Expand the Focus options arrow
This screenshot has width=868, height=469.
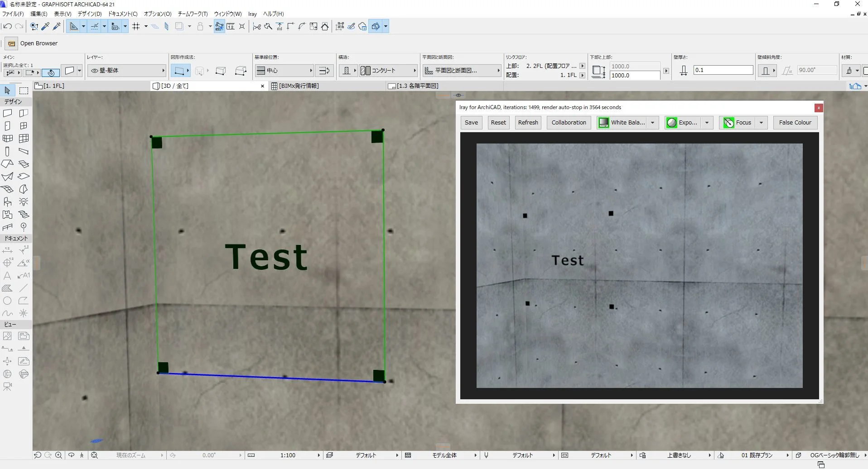(761, 123)
